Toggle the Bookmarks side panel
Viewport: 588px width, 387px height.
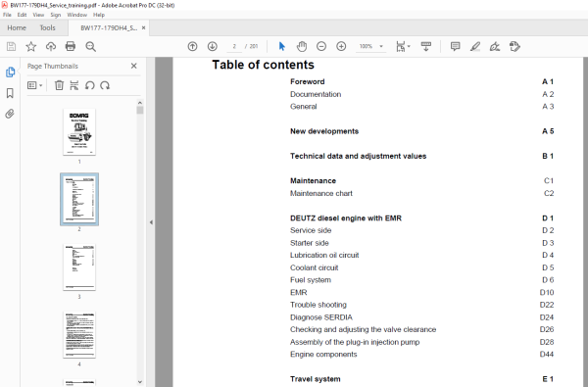(10, 93)
